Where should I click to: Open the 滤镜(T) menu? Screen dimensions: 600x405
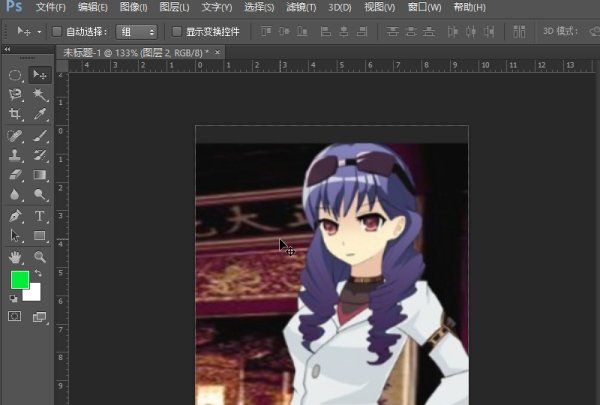[301, 7]
